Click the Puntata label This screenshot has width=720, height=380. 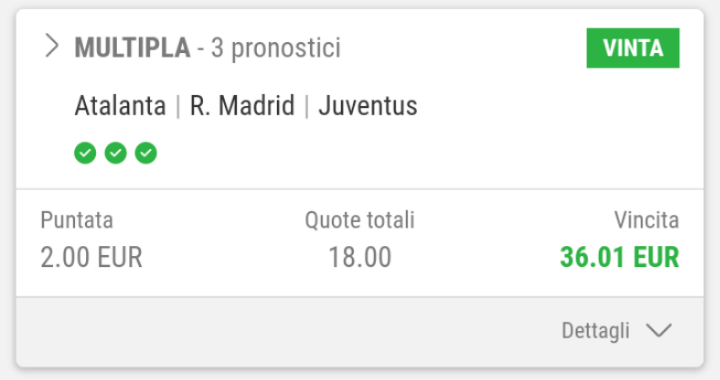77,220
